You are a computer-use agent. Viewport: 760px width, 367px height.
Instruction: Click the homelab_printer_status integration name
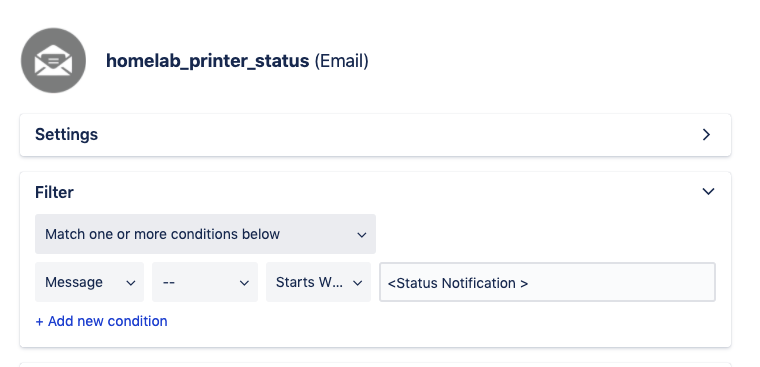point(207,61)
